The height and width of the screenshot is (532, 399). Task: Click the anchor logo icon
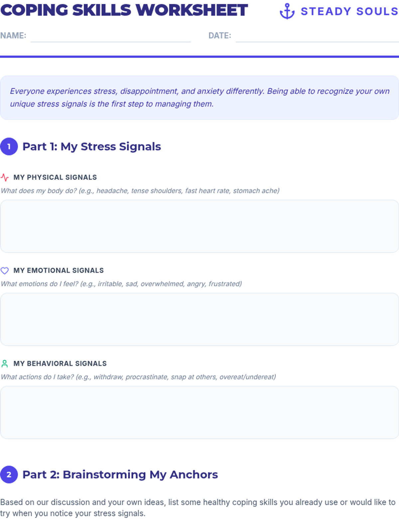(x=287, y=11)
